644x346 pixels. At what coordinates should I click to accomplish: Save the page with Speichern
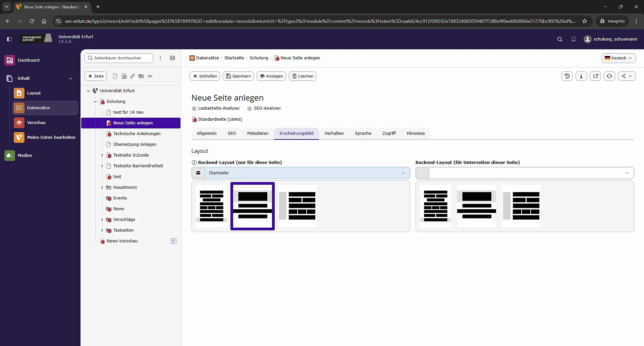pyautogui.click(x=238, y=76)
